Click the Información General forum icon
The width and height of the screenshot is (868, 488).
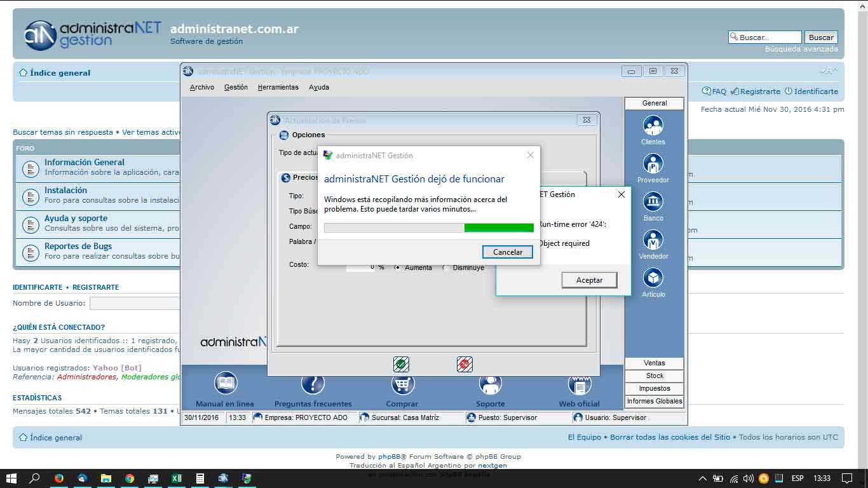point(31,169)
